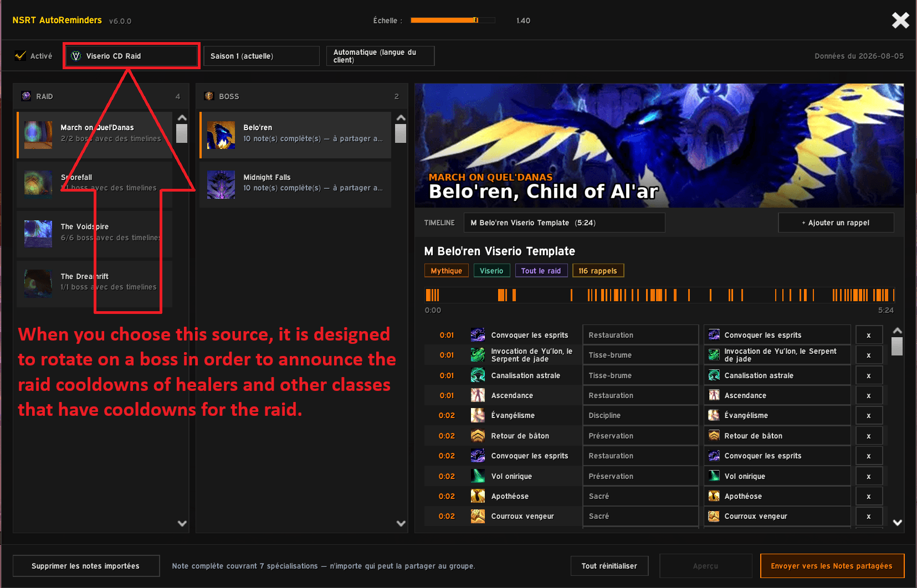Image resolution: width=917 pixels, height=588 pixels.
Task: Click the Vol onirique icon in the field beside its x
Action: tap(714, 476)
